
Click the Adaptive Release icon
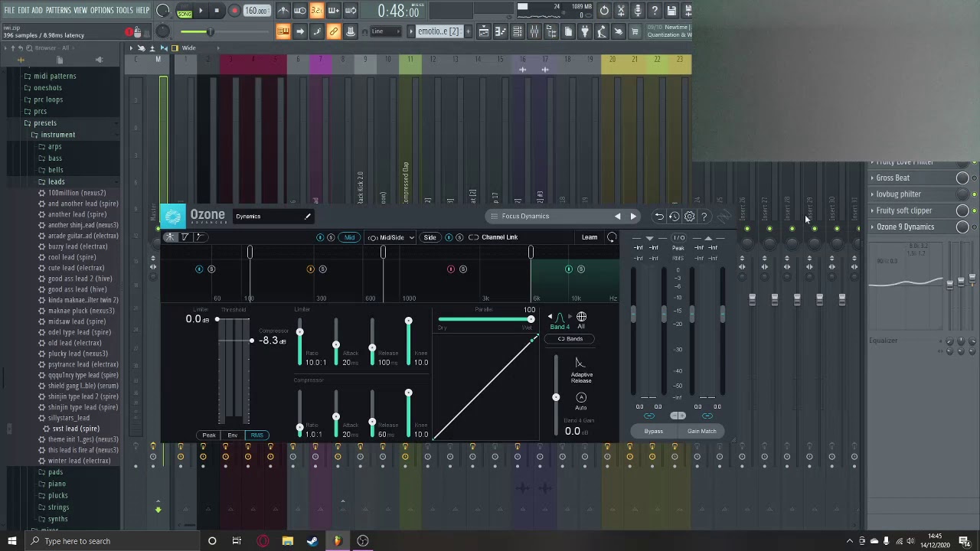[580, 364]
